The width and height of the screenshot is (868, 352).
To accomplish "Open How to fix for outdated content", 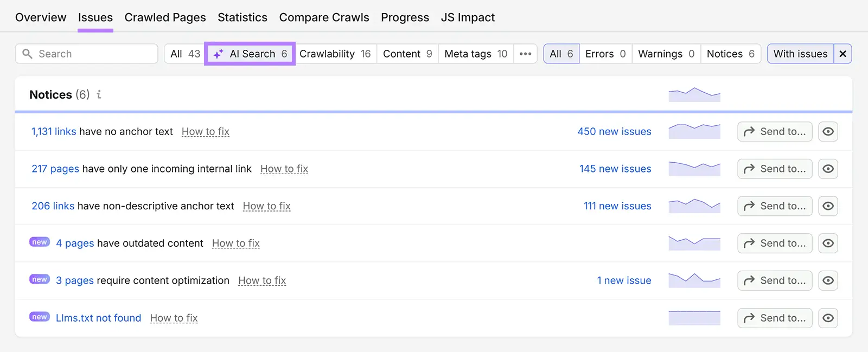I will [236, 243].
